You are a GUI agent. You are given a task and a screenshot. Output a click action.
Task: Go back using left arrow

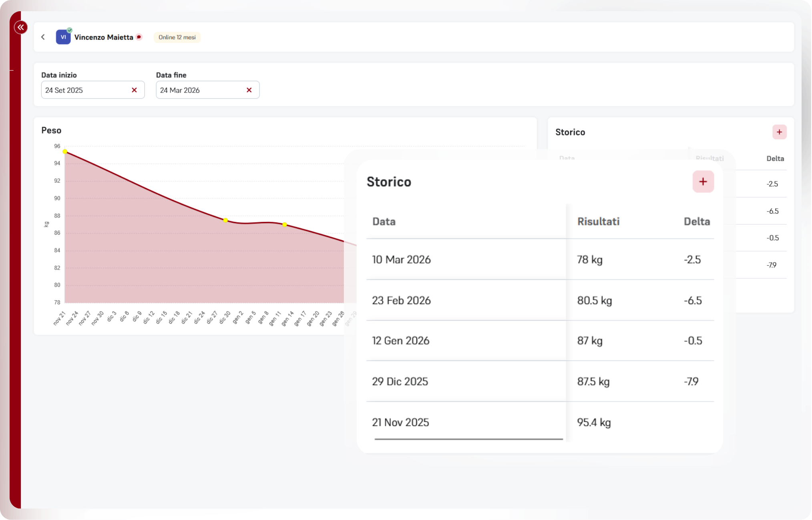43,37
